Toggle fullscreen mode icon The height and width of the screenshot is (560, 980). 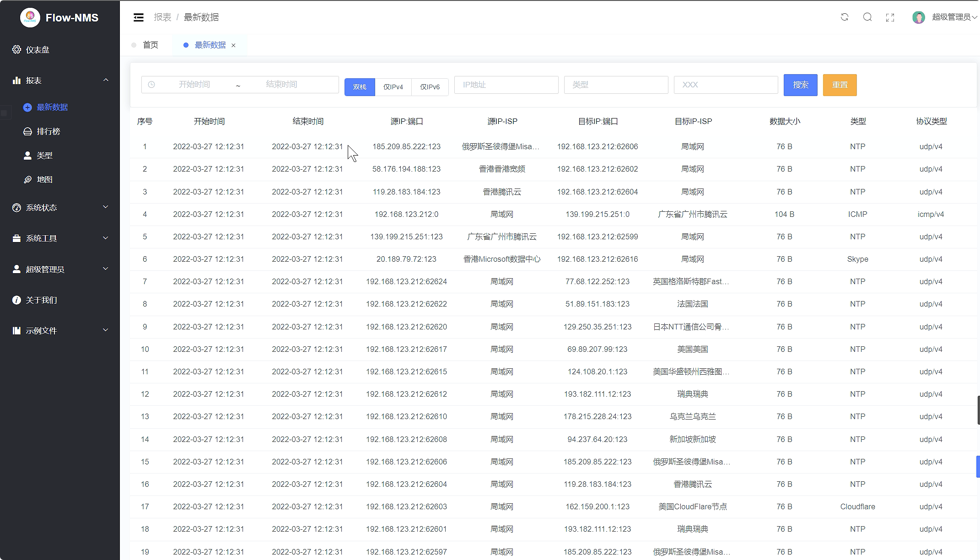click(890, 18)
